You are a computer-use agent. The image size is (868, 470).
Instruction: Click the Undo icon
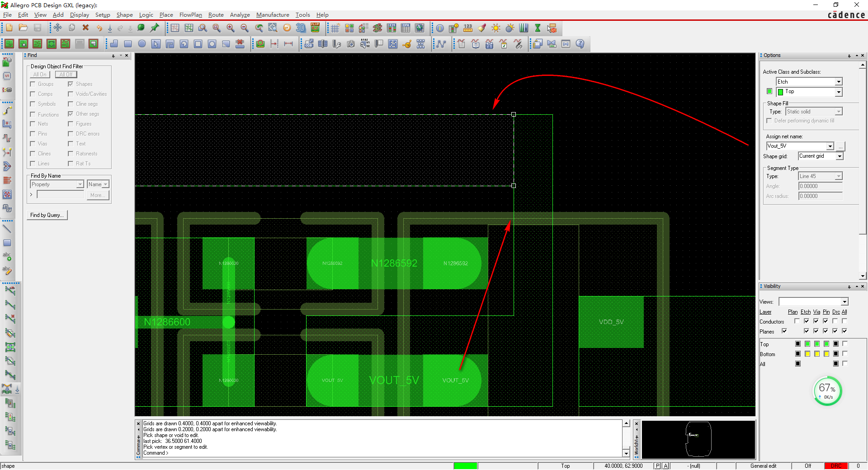(99, 28)
